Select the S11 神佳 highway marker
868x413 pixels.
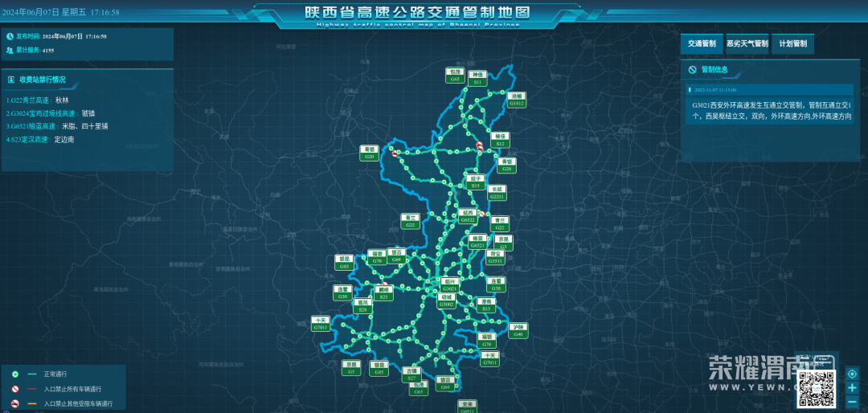[x=478, y=78]
